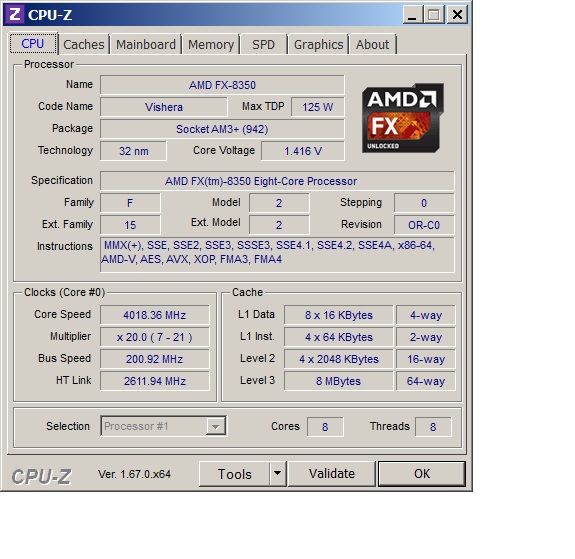Select the 8 MBytes Level 3 value
Image resolution: width=575 pixels, height=559 pixels.
click(x=338, y=381)
